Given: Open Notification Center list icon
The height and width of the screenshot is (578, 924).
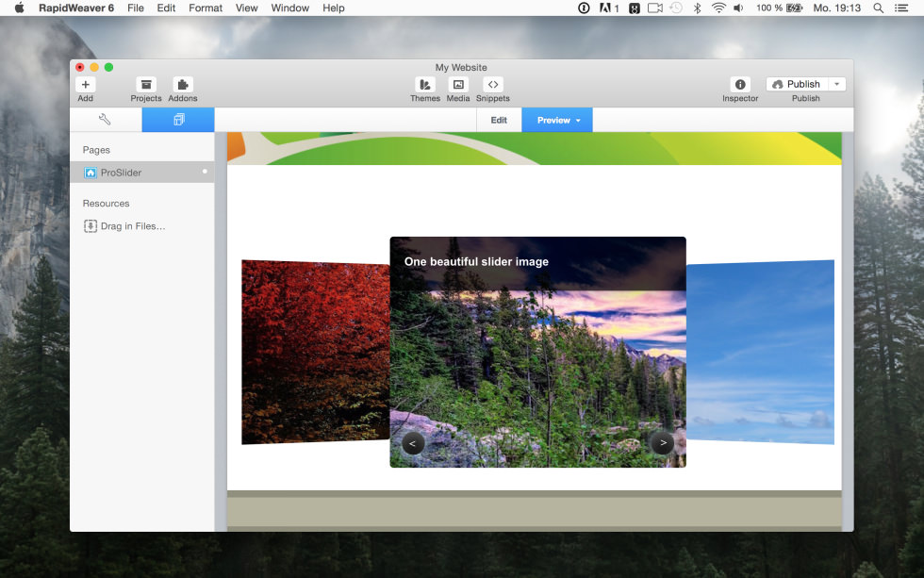Looking at the screenshot, I should (x=901, y=8).
